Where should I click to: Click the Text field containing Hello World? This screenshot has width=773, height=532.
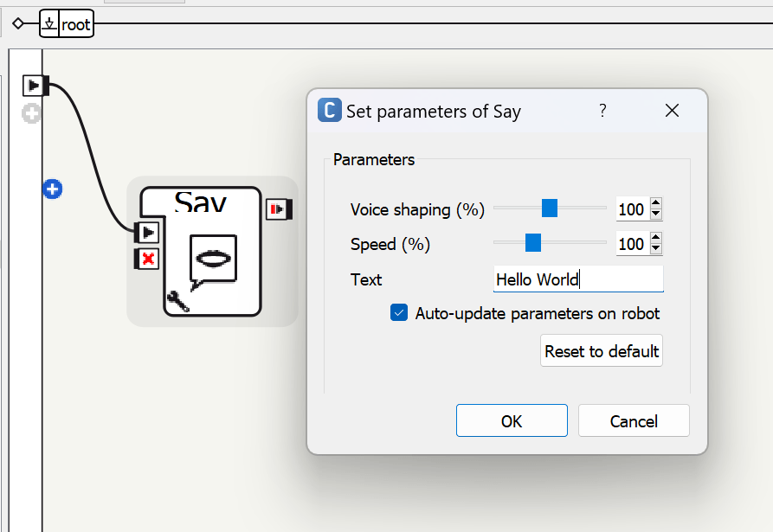tap(577, 279)
